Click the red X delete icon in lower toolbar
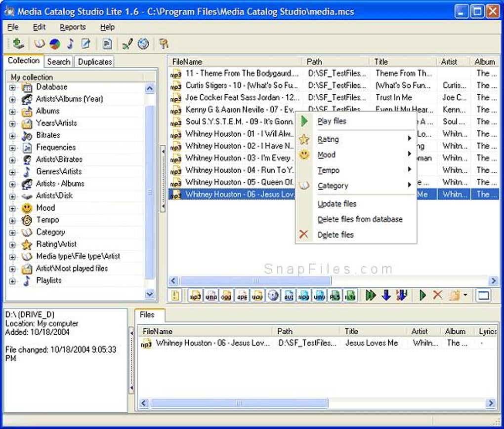 (x=437, y=295)
